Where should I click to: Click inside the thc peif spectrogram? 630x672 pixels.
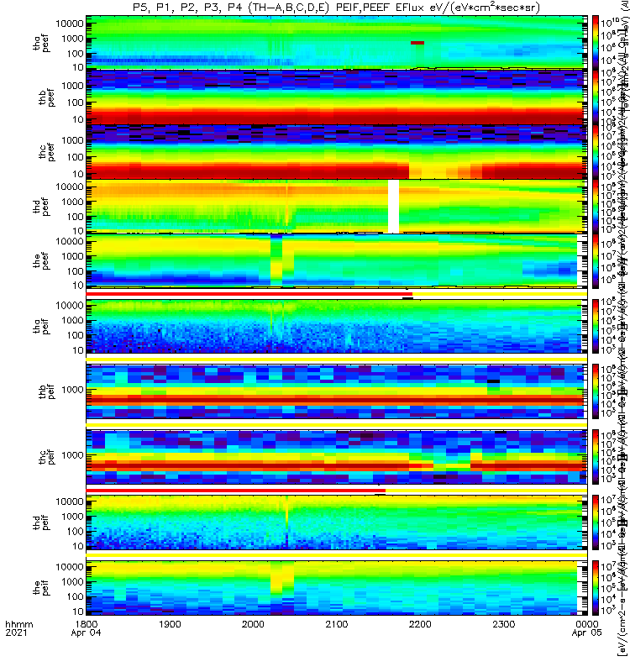(337, 457)
